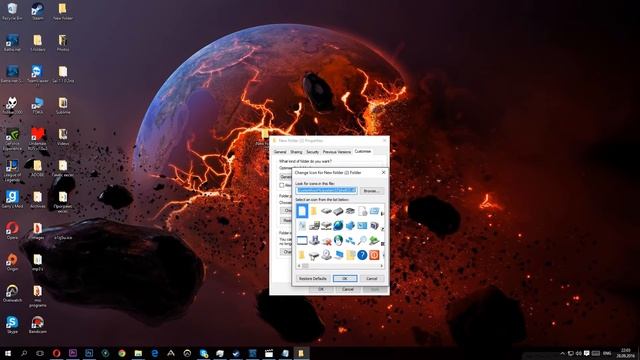Open Garry's Mod desktop shortcut
This screenshot has width=640, height=360.
12,199
